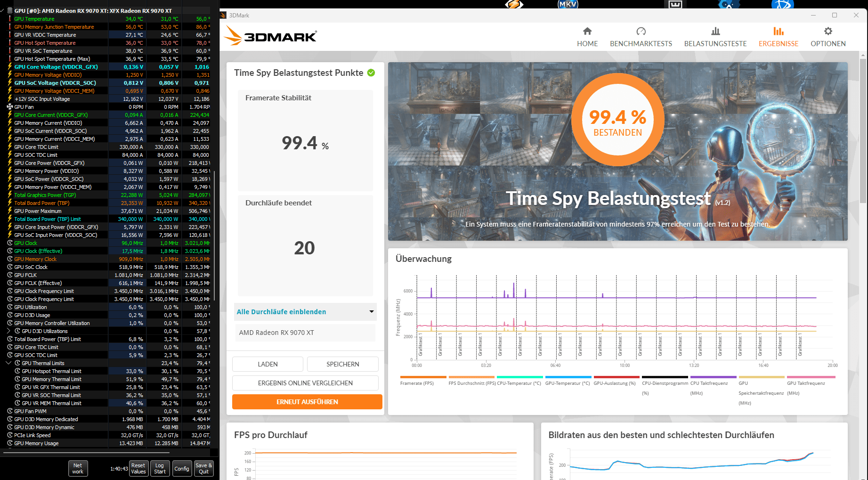Select the GPU Memory Controller Utilization row
Screen dimensions: 868x480
tap(107, 323)
